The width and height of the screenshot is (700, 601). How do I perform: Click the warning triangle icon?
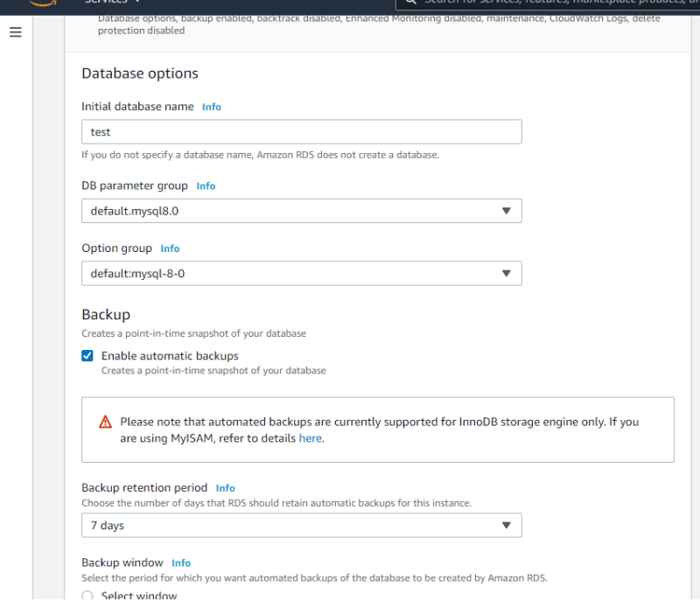[x=105, y=422]
